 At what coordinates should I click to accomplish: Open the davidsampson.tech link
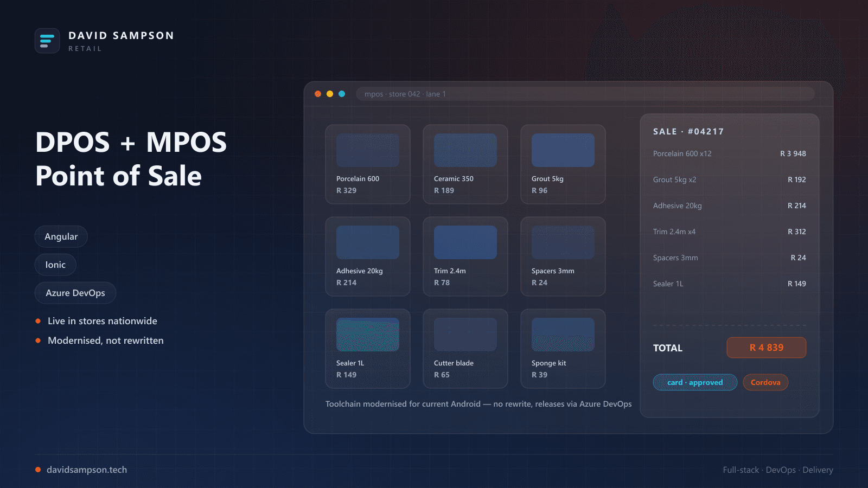pos(87,470)
